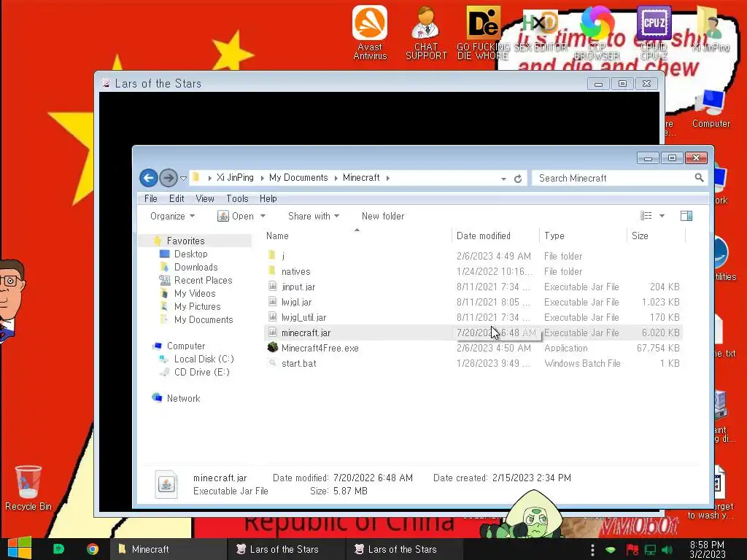Select the jinput.jar file icon

pyautogui.click(x=273, y=286)
